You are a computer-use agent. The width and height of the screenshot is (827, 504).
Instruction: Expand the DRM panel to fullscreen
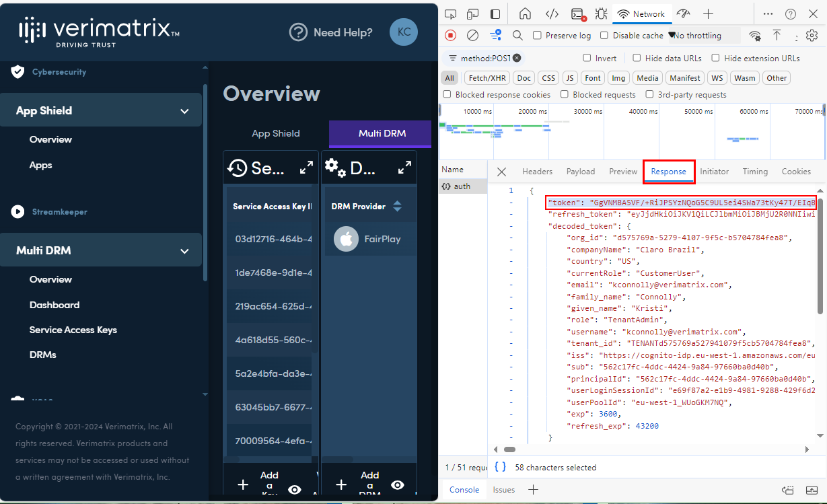point(405,168)
